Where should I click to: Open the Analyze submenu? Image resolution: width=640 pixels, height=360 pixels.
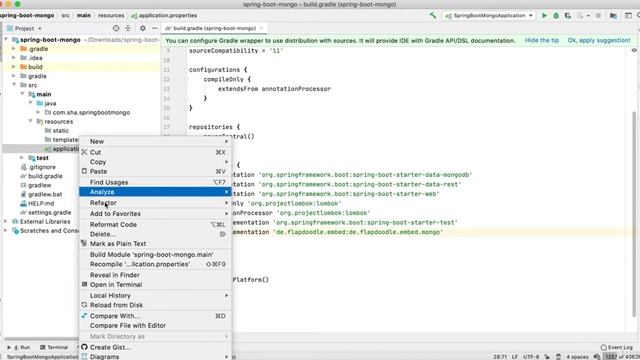(155, 192)
